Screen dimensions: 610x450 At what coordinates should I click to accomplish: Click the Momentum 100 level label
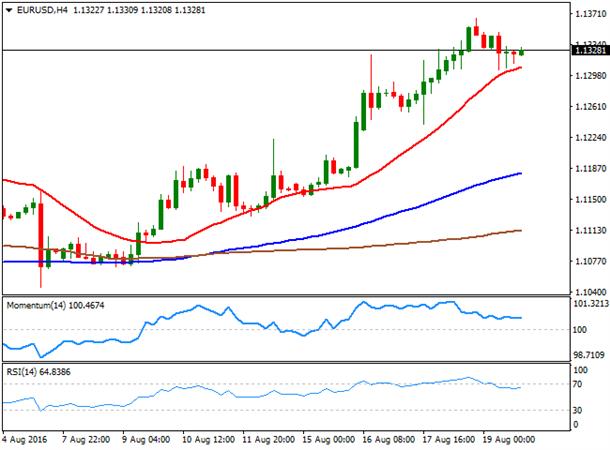tap(579, 330)
